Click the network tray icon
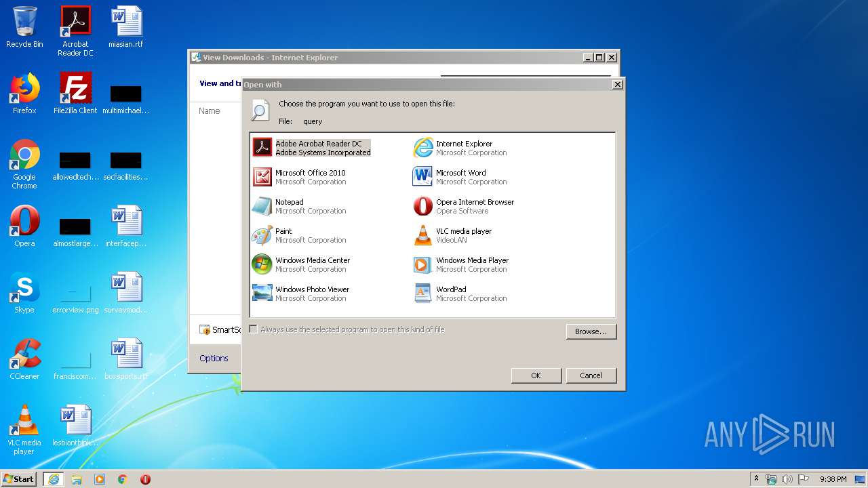This screenshot has height=488, width=868. click(x=771, y=479)
